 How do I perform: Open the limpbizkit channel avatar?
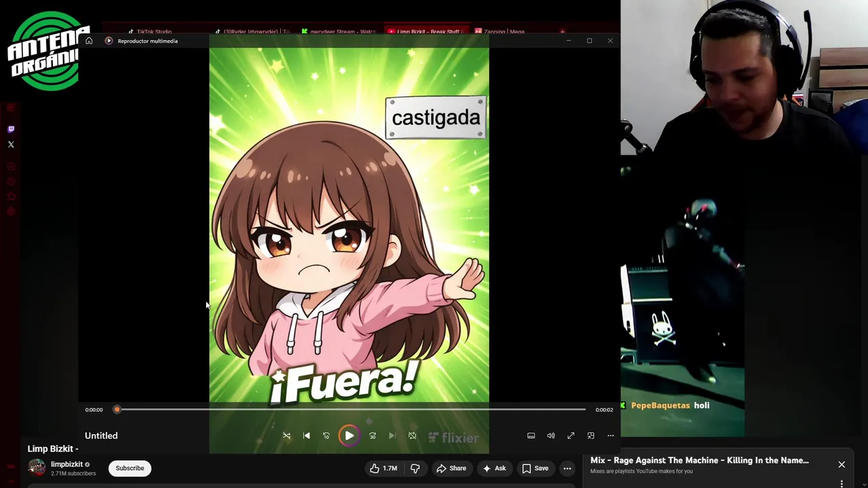[x=37, y=468]
